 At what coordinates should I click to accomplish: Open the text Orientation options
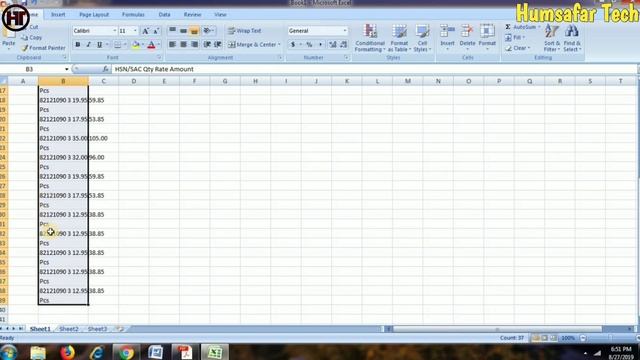(x=209, y=31)
